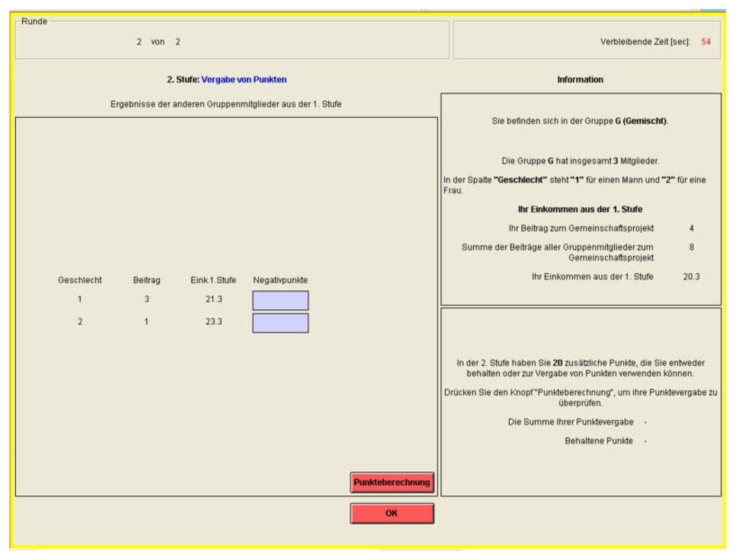The width and height of the screenshot is (736, 560).
Task: Click your own income value 20.3
Action: 691,277
